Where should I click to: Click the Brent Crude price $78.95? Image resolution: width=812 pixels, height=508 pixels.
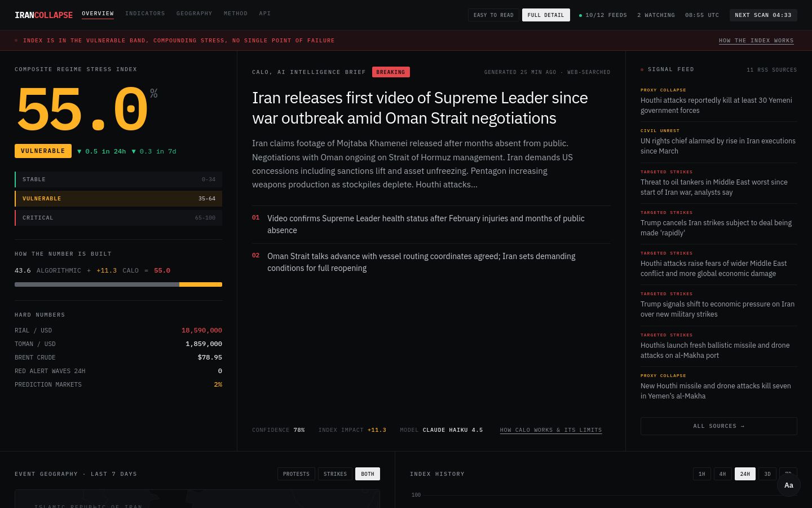[210, 357]
